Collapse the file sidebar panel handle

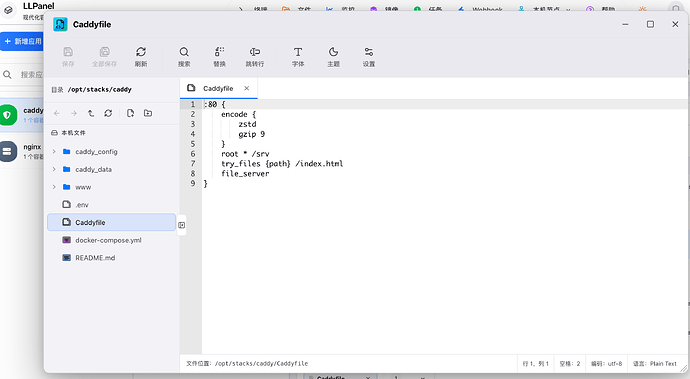click(181, 225)
